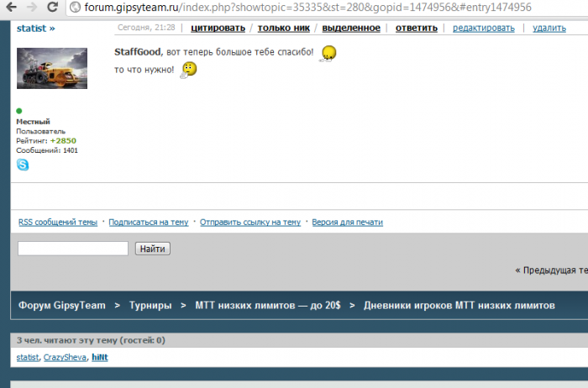Click 'StaffGood' name in the post text

click(x=137, y=52)
